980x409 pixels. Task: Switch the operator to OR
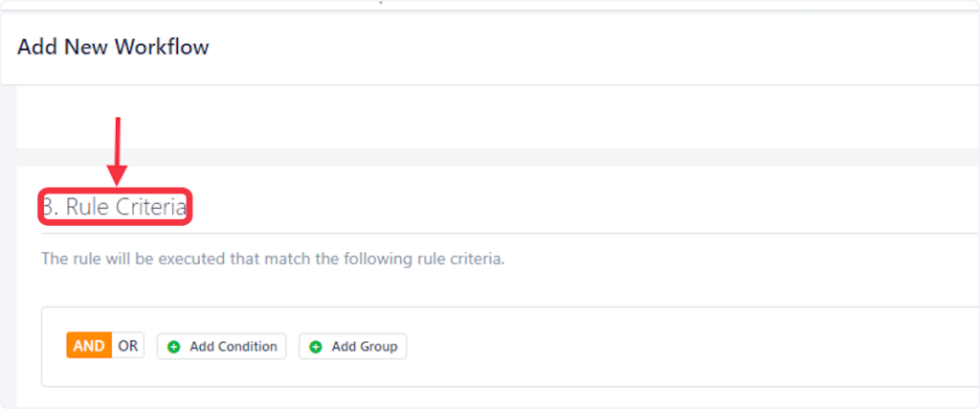128,346
